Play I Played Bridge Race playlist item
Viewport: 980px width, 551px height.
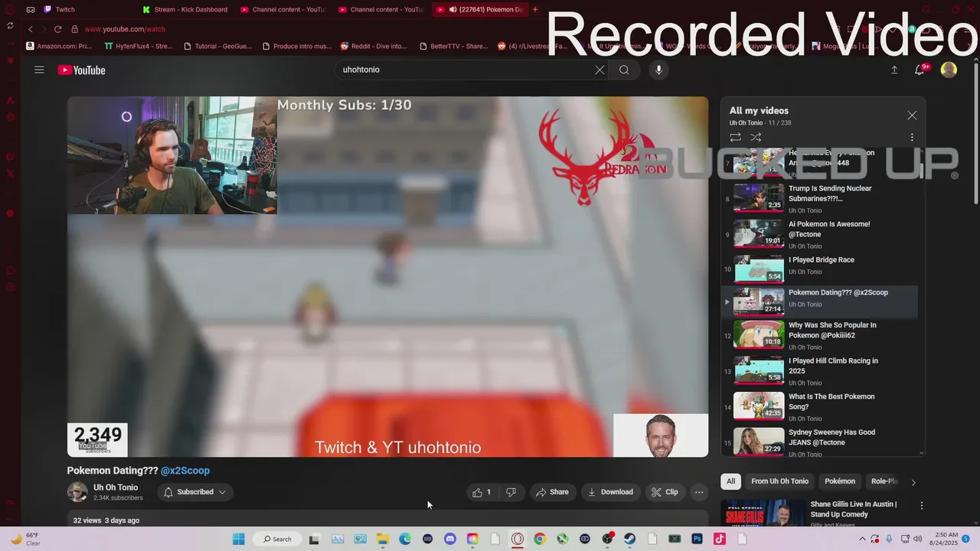[x=819, y=269]
